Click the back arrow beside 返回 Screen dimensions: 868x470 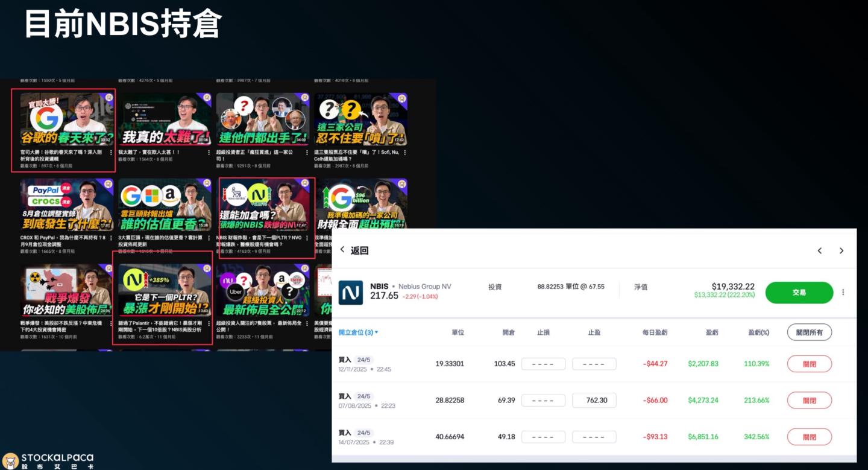point(342,250)
